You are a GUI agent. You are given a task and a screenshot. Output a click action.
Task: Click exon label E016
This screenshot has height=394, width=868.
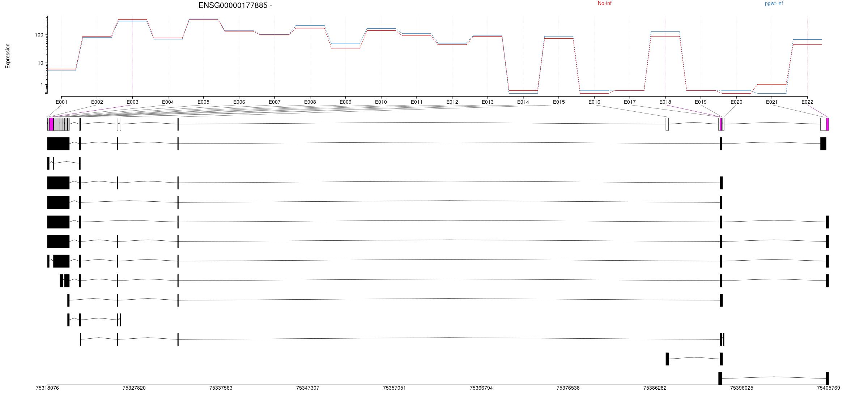coord(594,102)
